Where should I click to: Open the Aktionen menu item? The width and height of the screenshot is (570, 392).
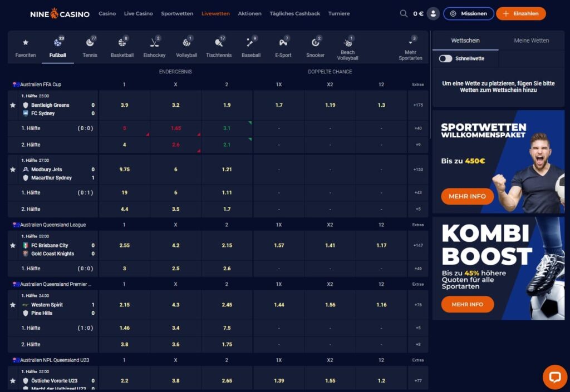(250, 13)
